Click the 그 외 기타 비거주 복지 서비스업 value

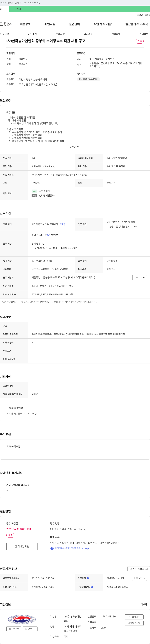point(72,629)
